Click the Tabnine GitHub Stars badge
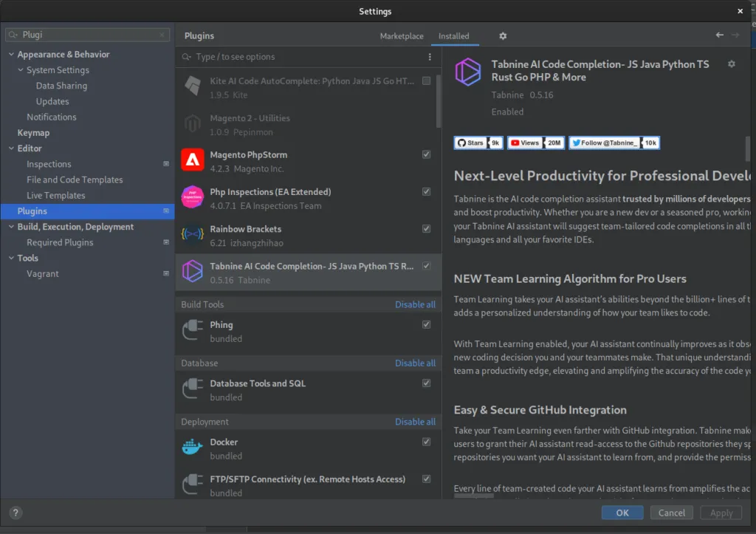The image size is (756, 534). (478, 143)
